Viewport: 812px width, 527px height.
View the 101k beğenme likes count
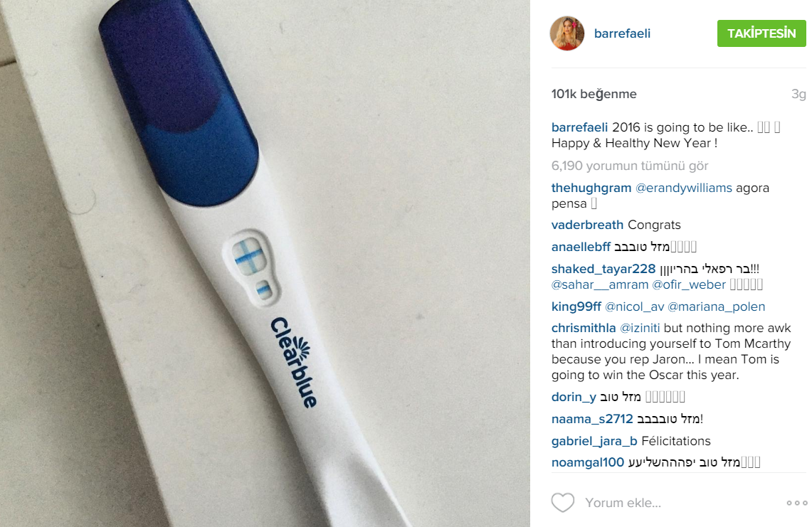click(x=594, y=94)
